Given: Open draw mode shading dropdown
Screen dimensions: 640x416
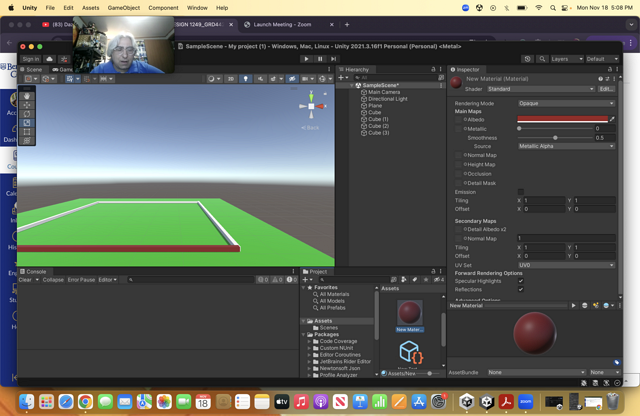Looking at the screenshot, I should coord(213,79).
